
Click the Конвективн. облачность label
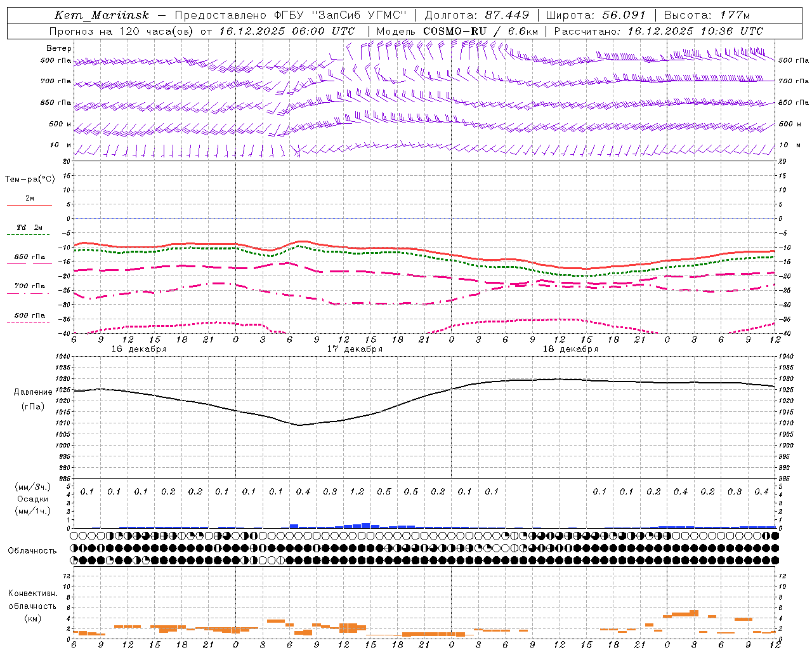click(x=32, y=600)
